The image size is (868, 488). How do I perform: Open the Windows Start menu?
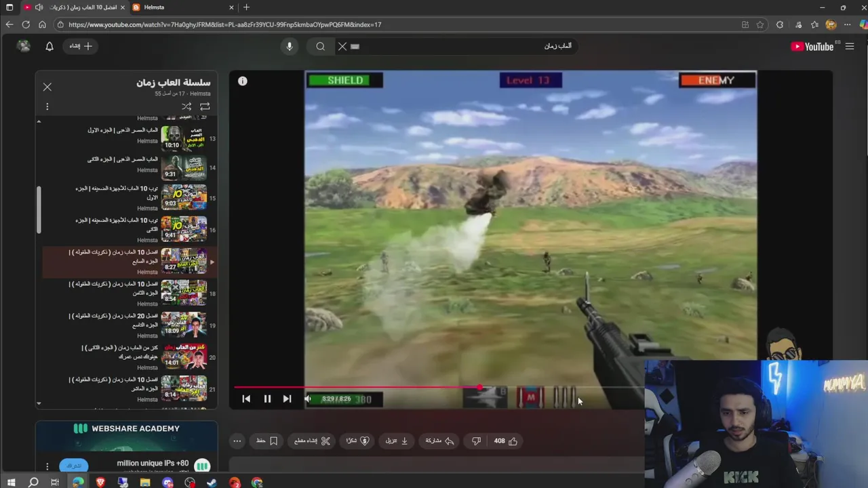pos(11,483)
